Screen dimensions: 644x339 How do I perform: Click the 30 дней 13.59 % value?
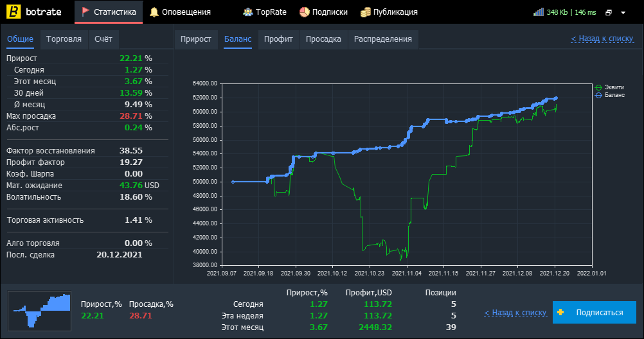(136, 92)
